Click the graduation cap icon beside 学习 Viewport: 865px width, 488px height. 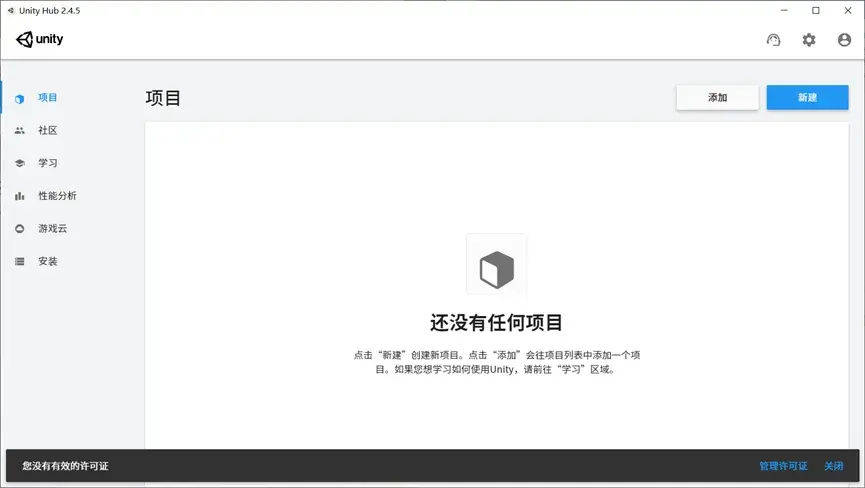click(20, 163)
